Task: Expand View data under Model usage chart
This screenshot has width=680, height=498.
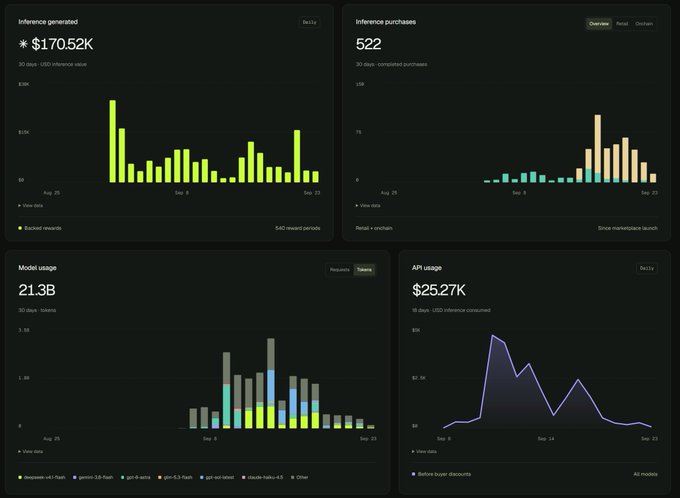Action: coord(30,452)
